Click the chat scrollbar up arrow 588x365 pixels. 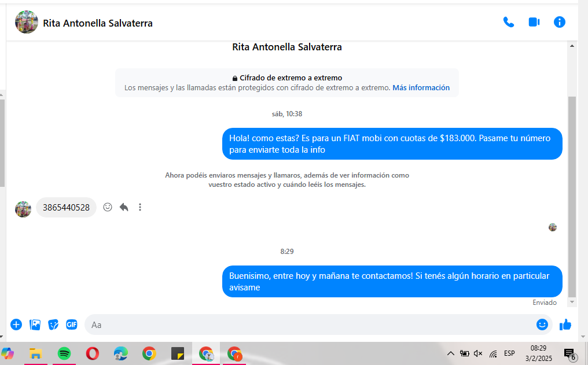point(572,46)
